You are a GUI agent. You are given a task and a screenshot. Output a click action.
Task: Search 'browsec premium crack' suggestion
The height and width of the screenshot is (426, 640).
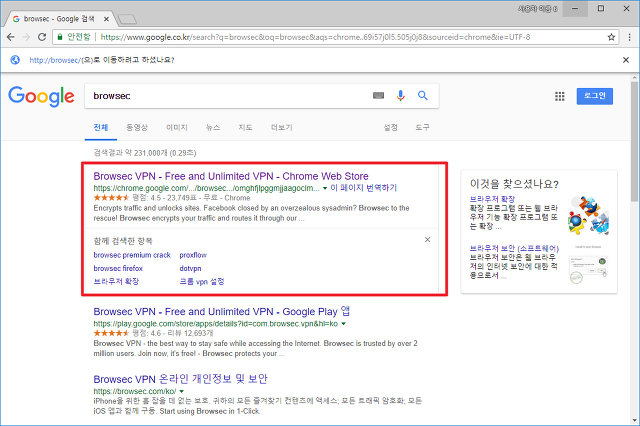click(132, 255)
